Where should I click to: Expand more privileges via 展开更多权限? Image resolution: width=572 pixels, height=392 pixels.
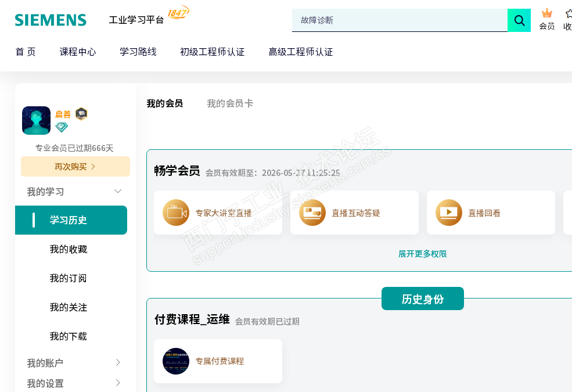[422, 254]
